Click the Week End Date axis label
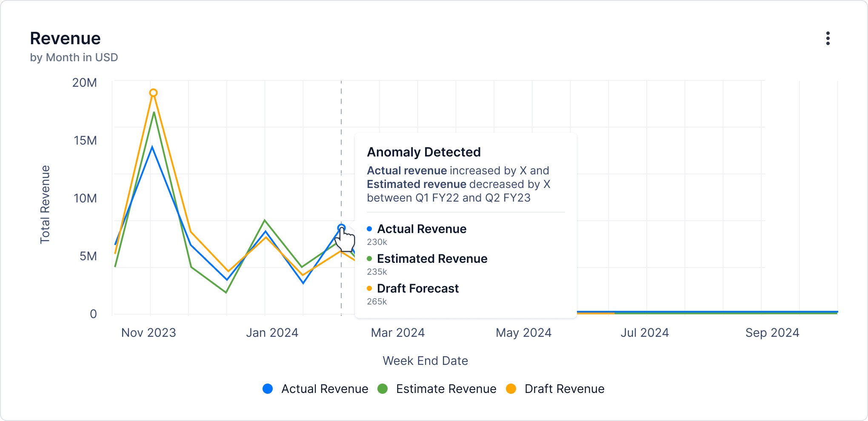 point(425,361)
